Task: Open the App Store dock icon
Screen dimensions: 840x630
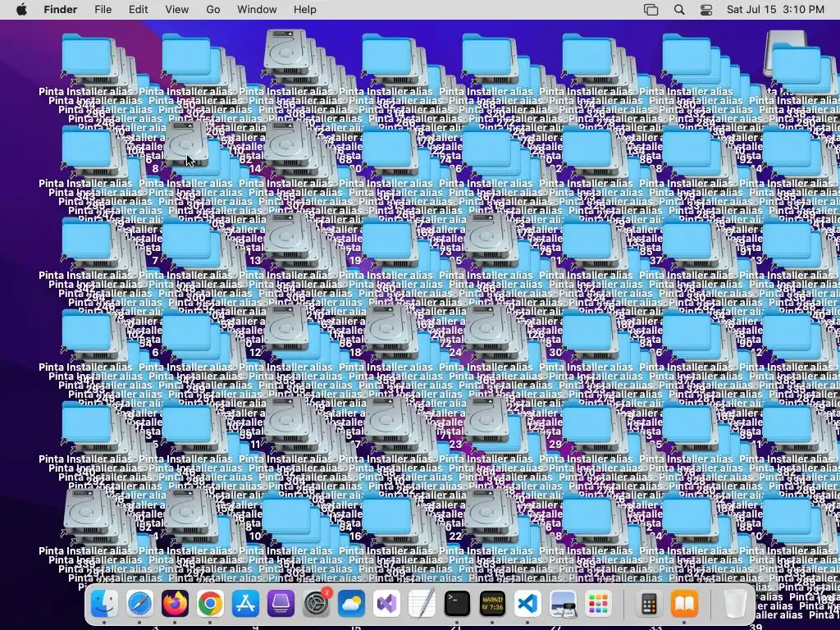Action: pyautogui.click(x=245, y=604)
